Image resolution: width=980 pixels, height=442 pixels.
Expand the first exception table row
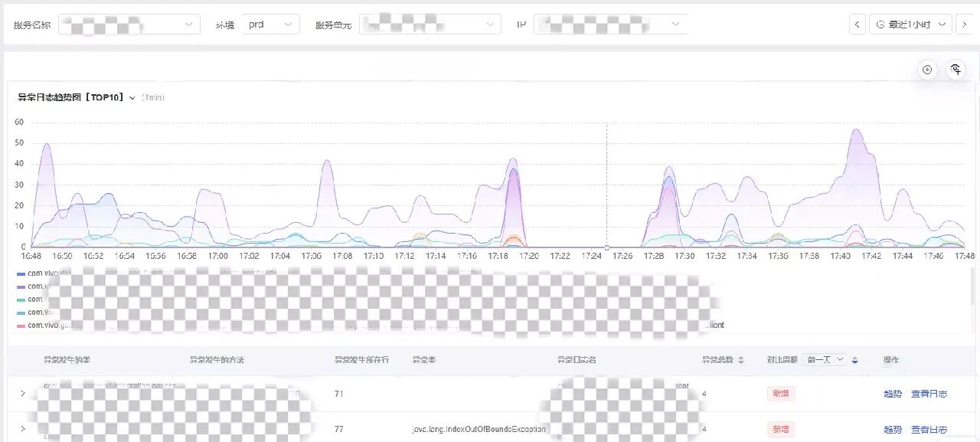click(23, 394)
